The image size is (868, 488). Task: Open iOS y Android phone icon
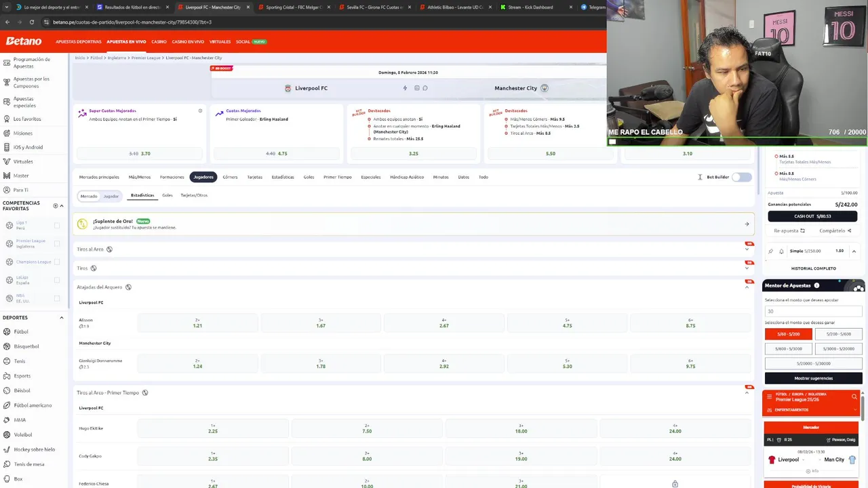click(6, 147)
